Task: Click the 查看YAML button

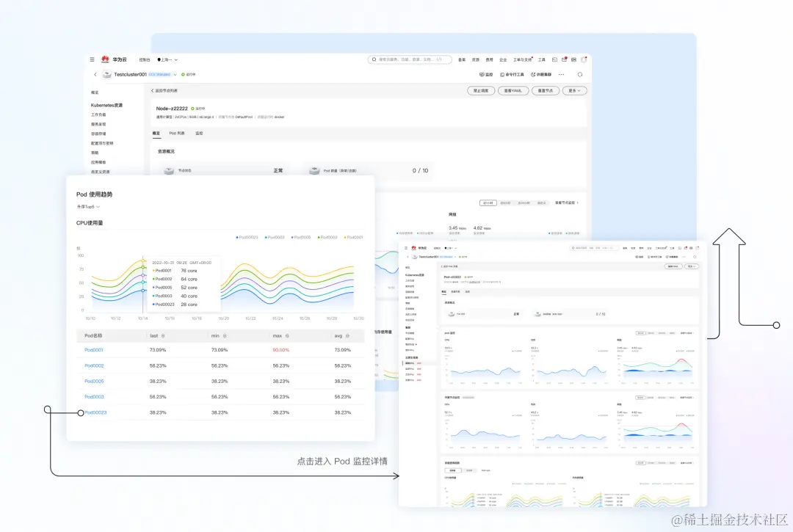Action: point(513,90)
